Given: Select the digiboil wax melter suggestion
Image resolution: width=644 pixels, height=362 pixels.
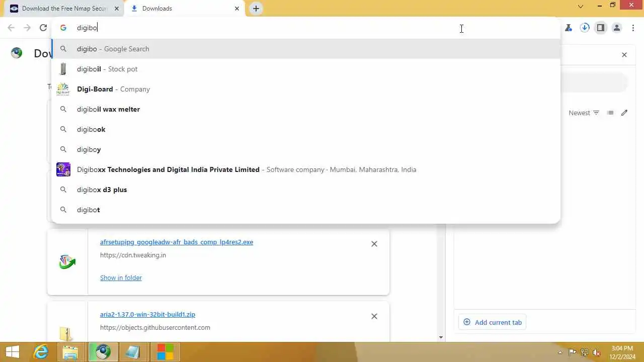Looking at the screenshot, I should point(306,109).
